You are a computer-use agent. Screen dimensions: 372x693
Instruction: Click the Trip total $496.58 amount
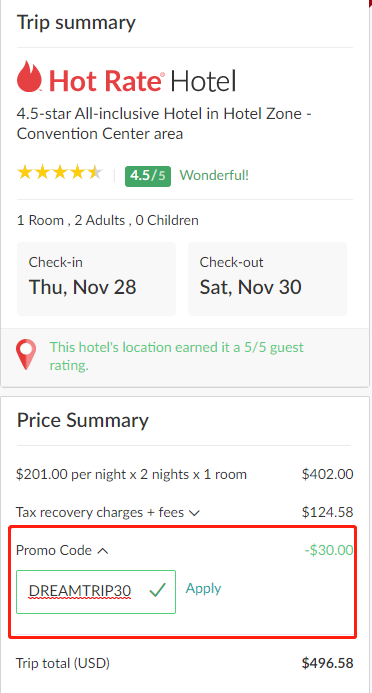pos(327,663)
